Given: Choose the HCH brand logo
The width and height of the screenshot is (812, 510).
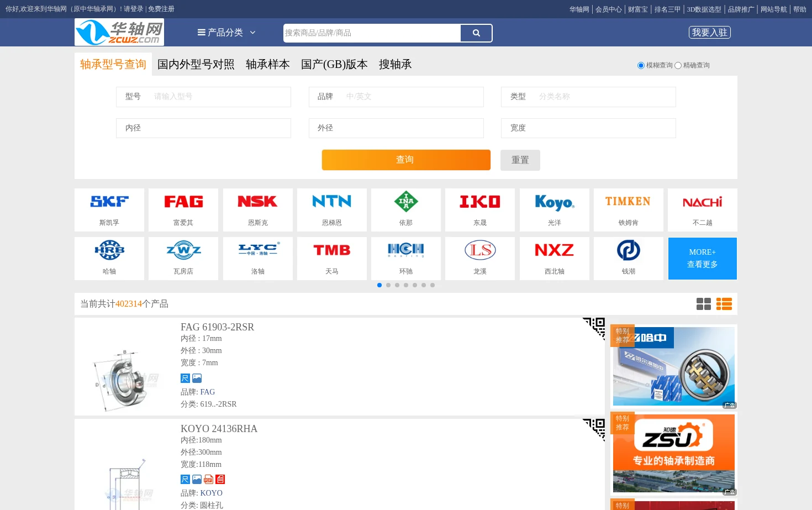Looking at the screenshot, I should (x=406, y=250).
